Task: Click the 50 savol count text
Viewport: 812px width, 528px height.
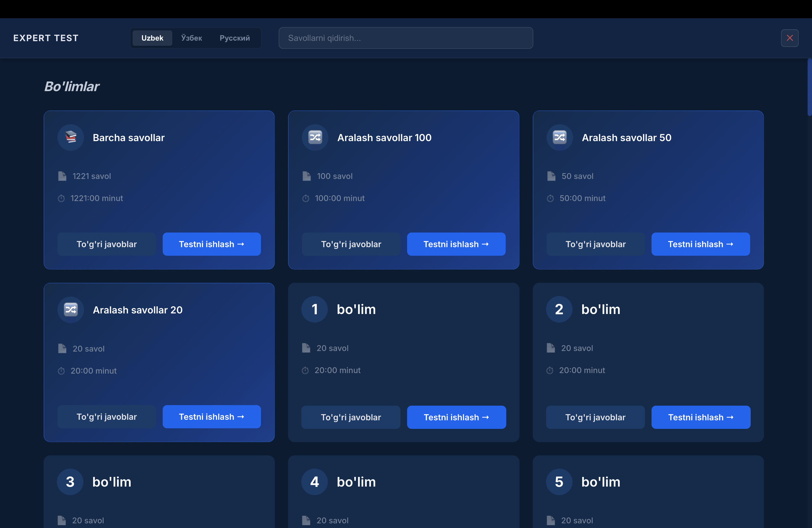Action: [x=578, y=176]
